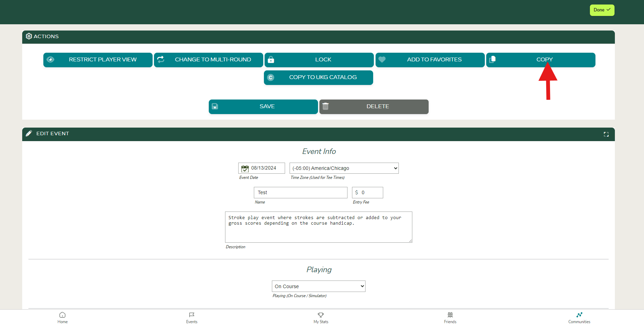Click the Add to Favorites heart icon
The image size is (644, 328).
click(x=382, y=60)
